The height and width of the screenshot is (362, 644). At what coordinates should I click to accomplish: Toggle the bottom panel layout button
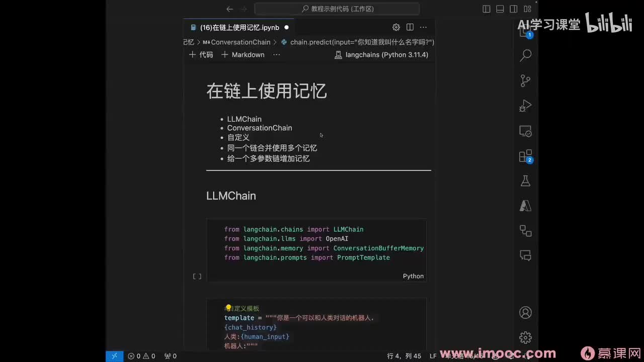click(x=500, y=9)
